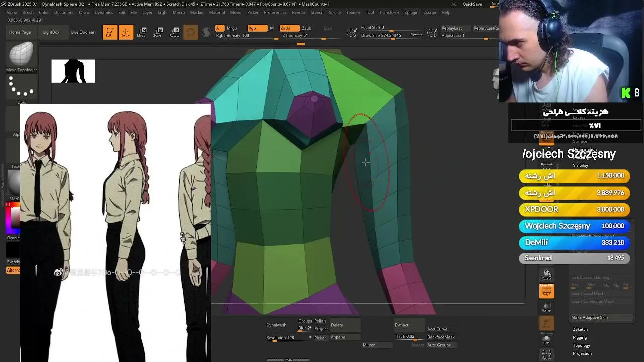This screenshot has height=362, width=644.
Task: Open the Dynamics menu
Action: click(x=104, y=12)
